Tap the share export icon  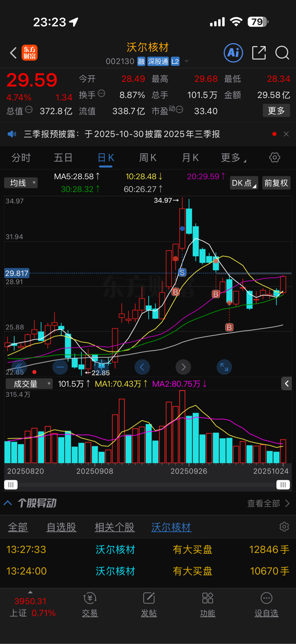click(x=259, y=53)
